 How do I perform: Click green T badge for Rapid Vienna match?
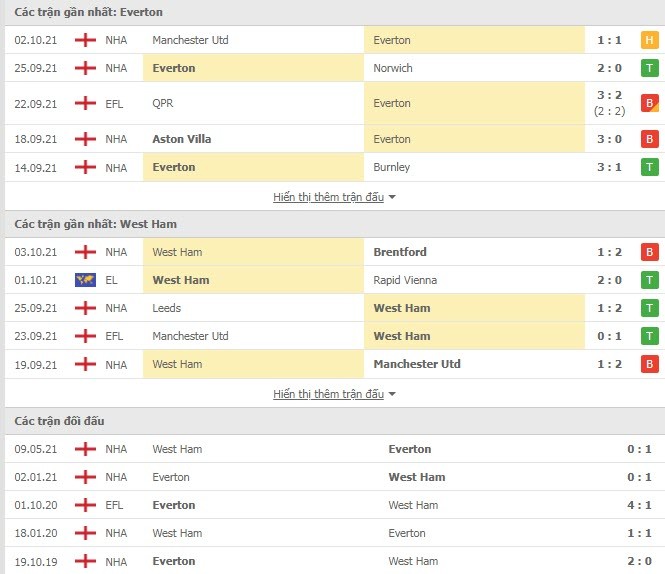649,280
